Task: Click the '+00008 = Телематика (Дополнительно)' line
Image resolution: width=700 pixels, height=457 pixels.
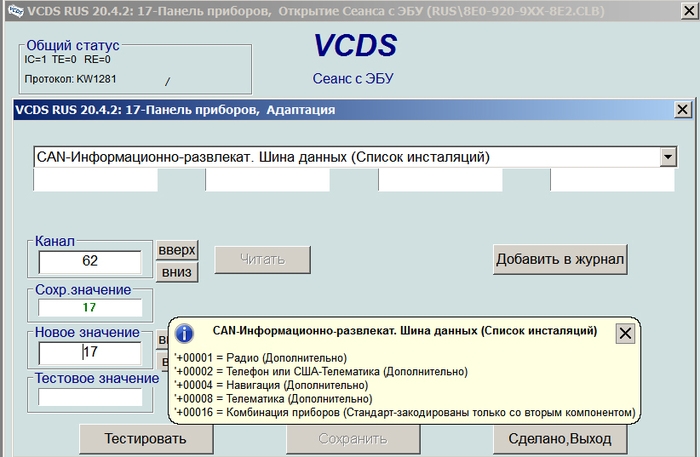Action: 273,399
